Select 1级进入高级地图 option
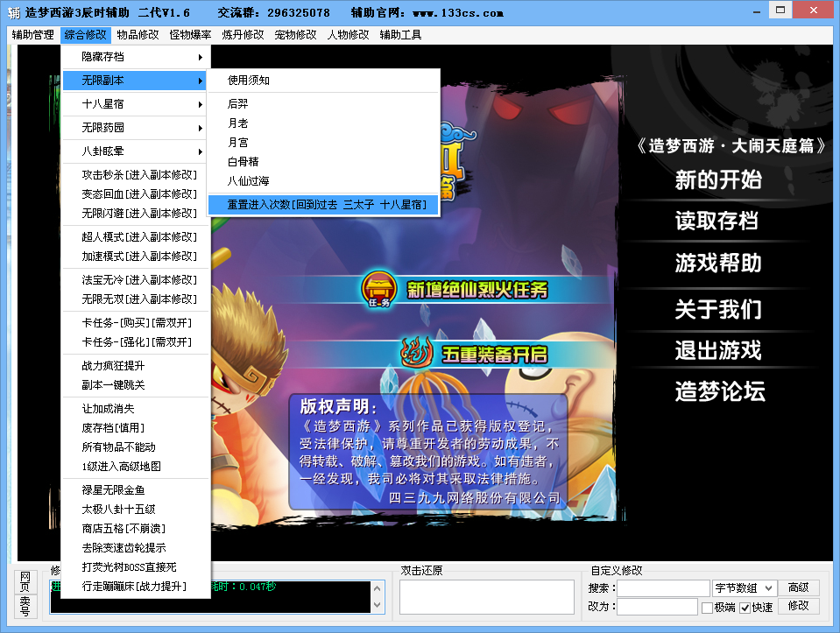 tap(136, 466)
